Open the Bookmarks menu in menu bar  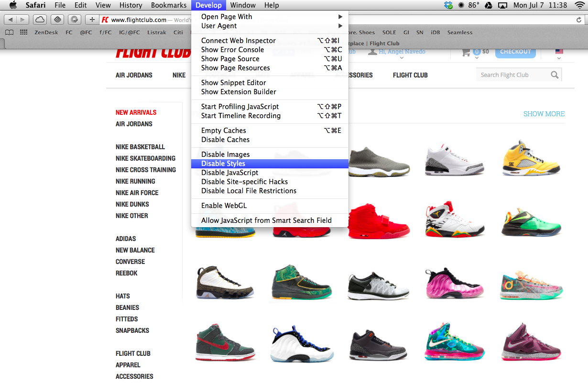(x=169, y=5)
